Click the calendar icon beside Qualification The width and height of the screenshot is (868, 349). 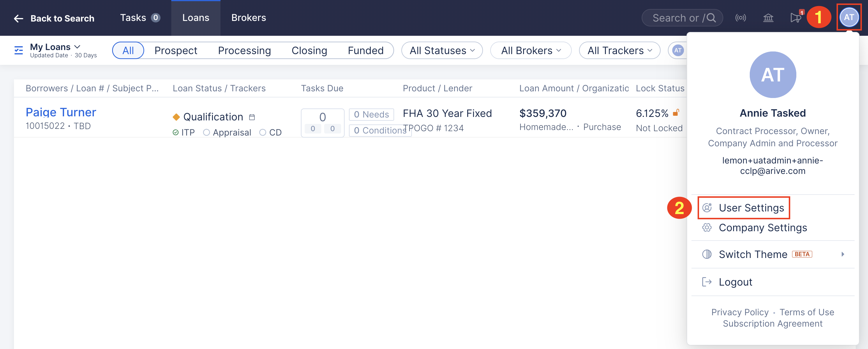tap(252, 117)
